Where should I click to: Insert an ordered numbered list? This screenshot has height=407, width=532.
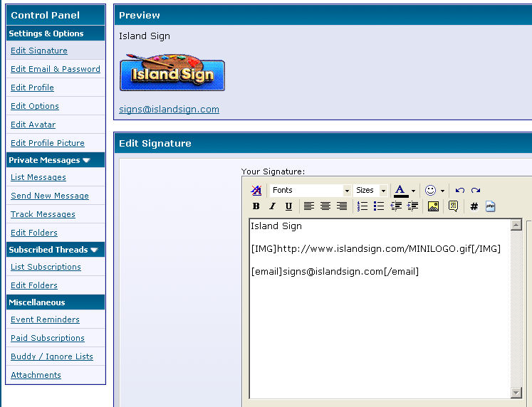pos(363,206)
